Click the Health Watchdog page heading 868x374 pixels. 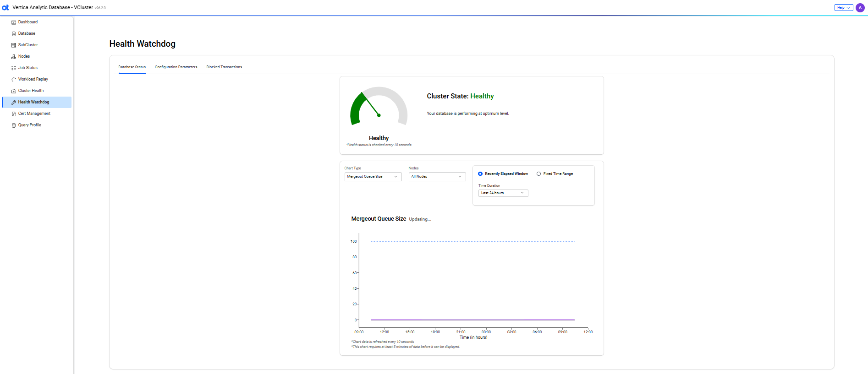[x=142, y=44]
